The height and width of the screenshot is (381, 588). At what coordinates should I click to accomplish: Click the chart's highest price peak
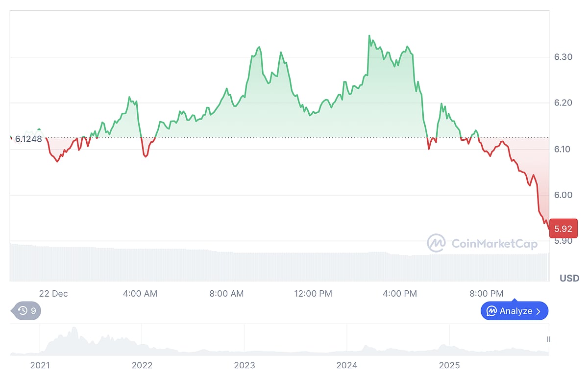[369, 35]
